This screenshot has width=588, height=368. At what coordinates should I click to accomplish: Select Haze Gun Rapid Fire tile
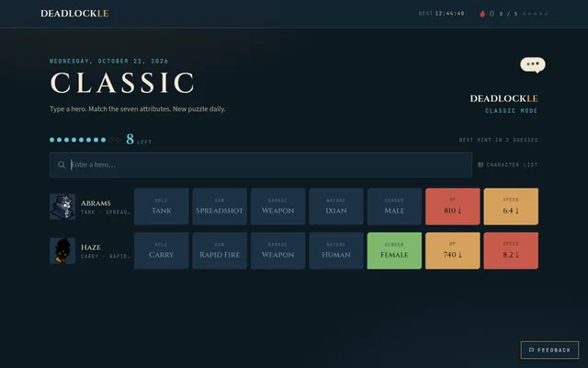pyautogui.click(x=220, y=250)
